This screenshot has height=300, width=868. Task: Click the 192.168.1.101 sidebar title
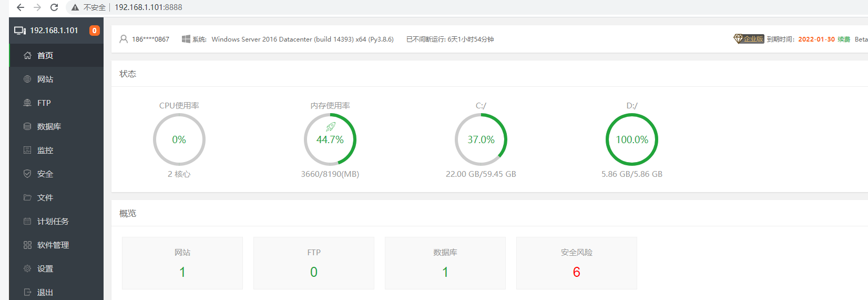(54, 31)
